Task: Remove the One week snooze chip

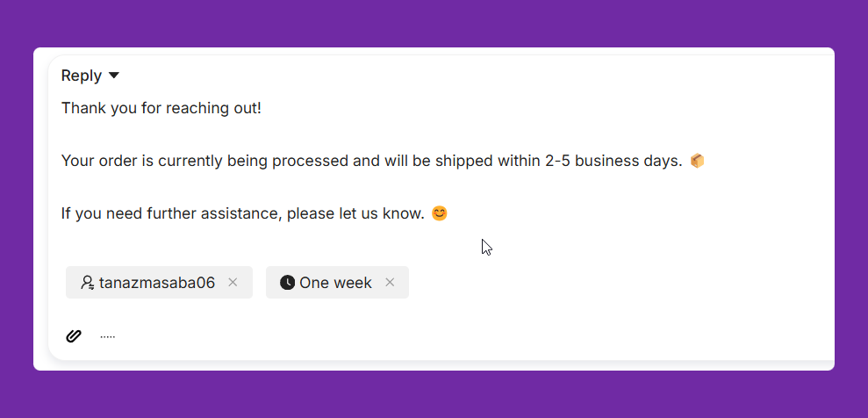Action: pos(390,283)
